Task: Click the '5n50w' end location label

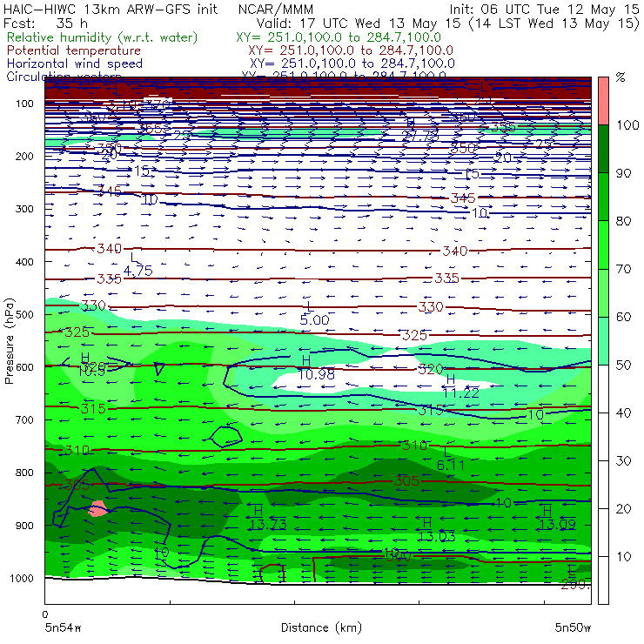Action: click(573, 627)
